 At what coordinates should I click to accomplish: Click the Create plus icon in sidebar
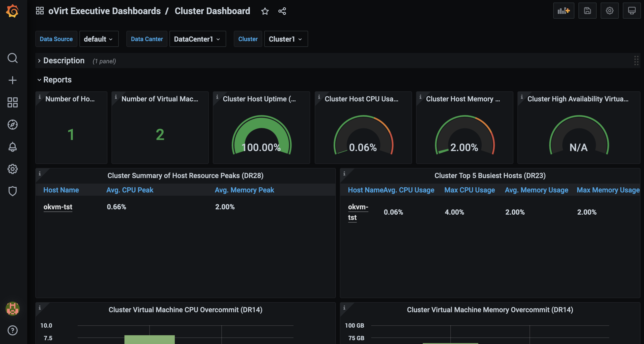tap(12, 80)
